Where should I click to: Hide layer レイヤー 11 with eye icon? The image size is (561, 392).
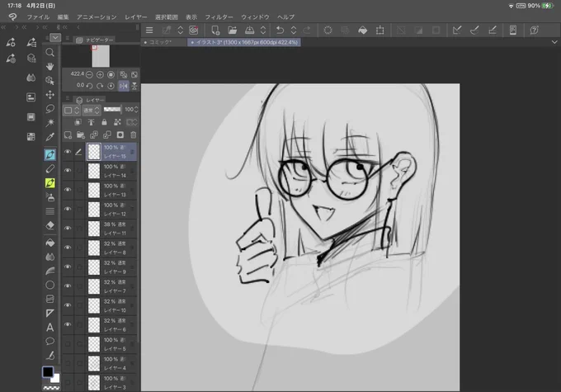pos(68,229)
